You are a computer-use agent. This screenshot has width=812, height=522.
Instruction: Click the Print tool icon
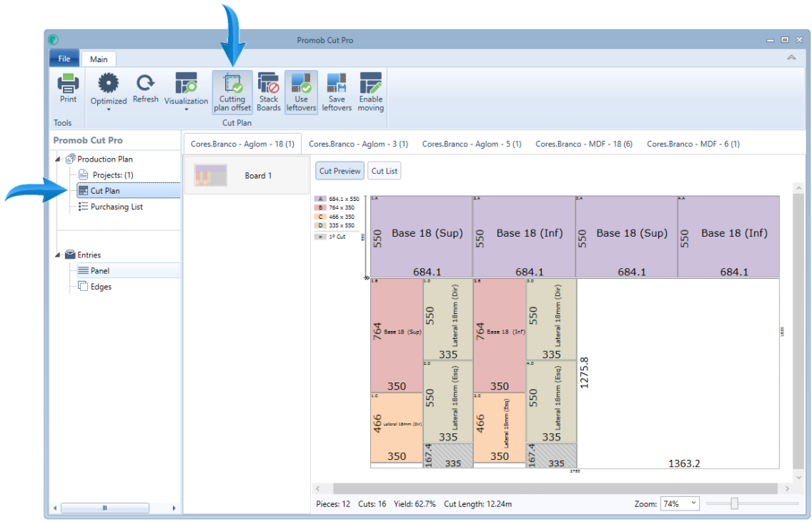tap(68, 83)
